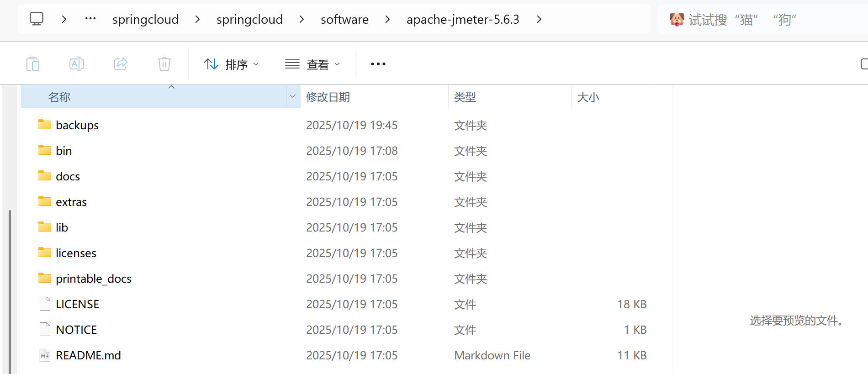Click 文件夹 type cell in lib row
The height and width of the screenshot is (374, 868).
[471, 227]
